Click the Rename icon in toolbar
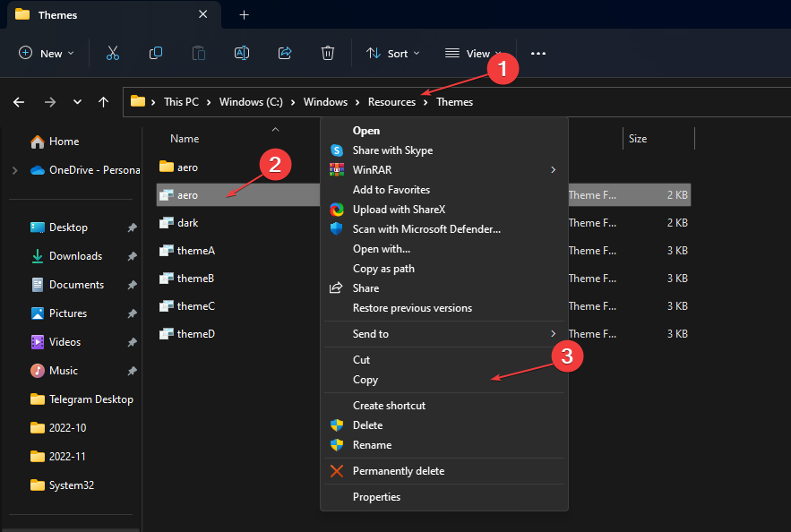Image resolution: width=791 pixels, height=532 pixels. 242,53
